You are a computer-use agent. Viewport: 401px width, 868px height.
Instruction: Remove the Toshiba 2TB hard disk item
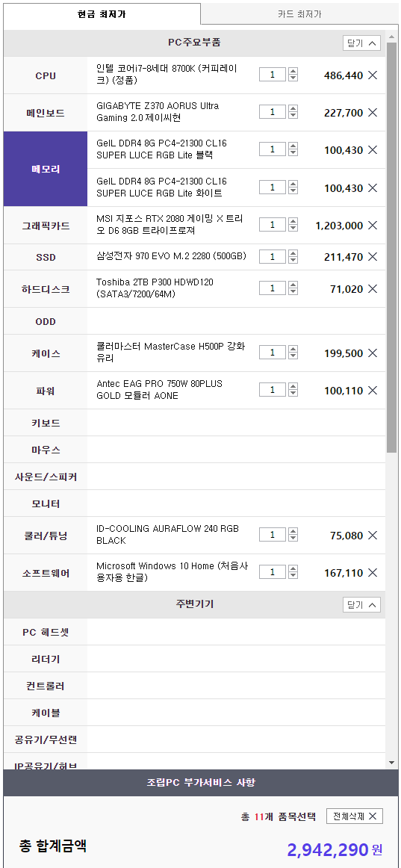pos(373,288)
